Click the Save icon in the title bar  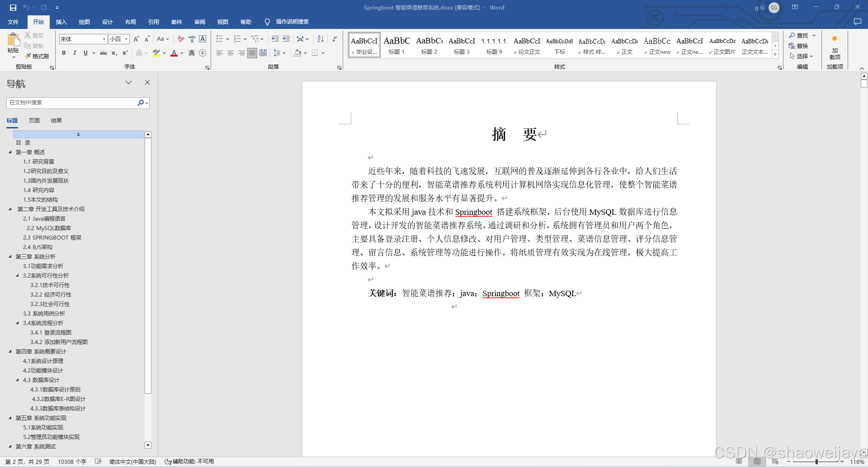pos(13,7)
